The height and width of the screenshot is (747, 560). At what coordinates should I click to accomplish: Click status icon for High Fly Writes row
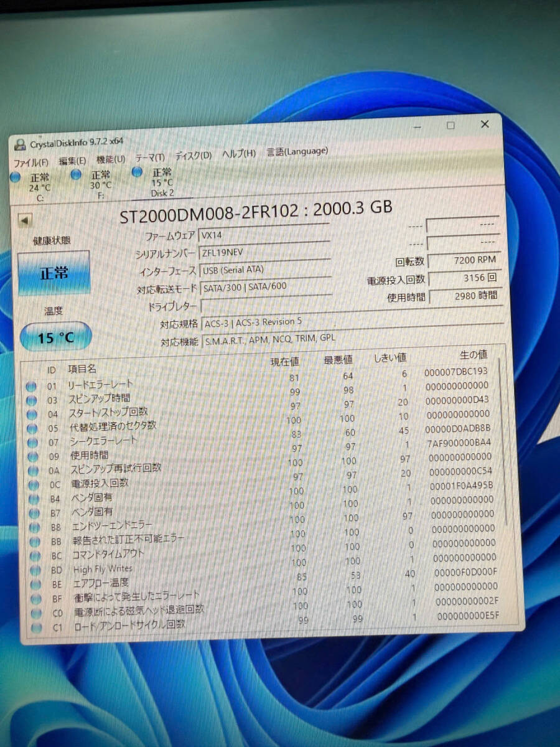(35, 571)
